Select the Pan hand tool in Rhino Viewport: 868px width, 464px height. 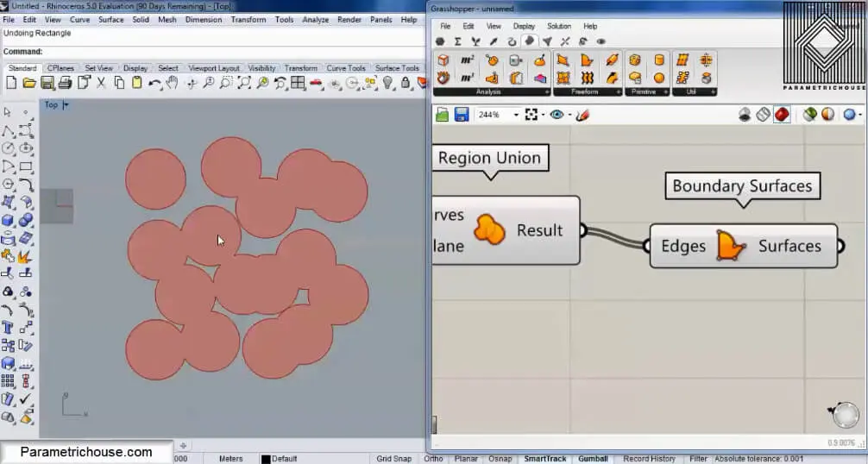[173, 83]
